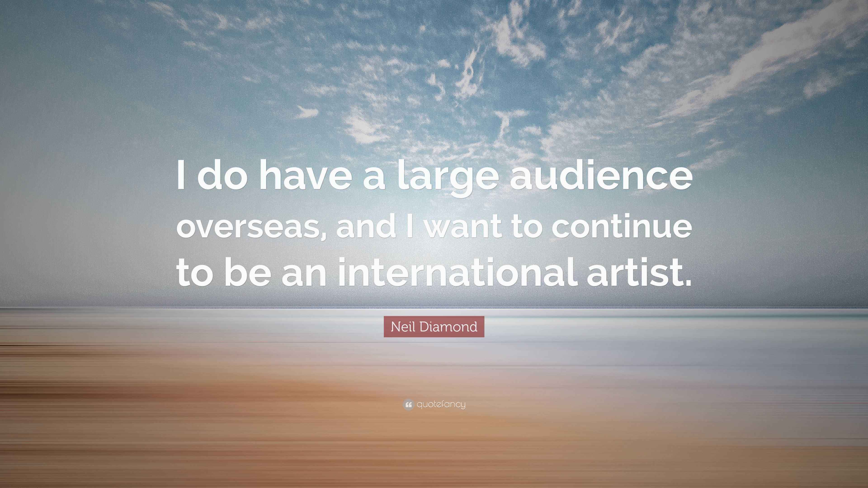868x488 pixels.
Task: Click the quotefancy quotation mark icon
Action: (408, 404)
